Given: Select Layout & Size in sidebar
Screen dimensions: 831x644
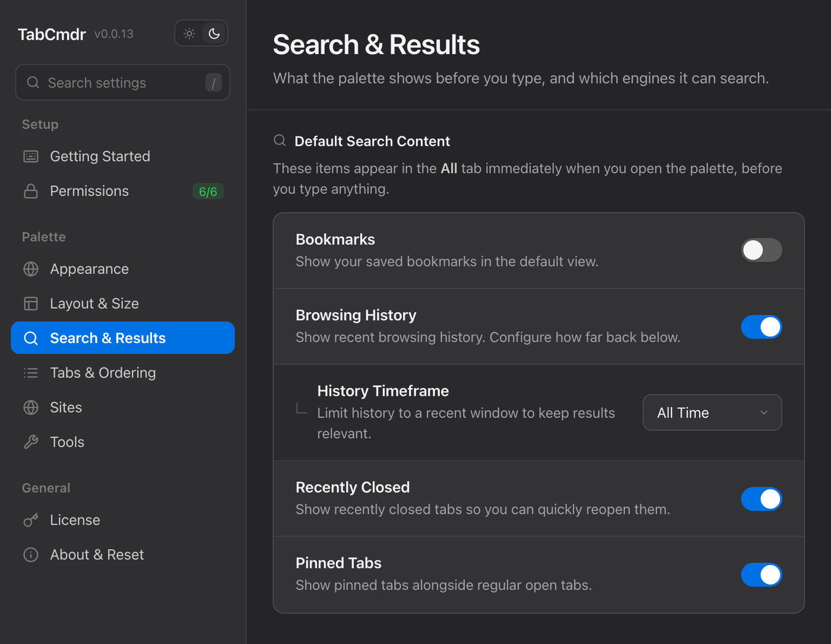Looking at the screenshot, I should click(123, 303).
